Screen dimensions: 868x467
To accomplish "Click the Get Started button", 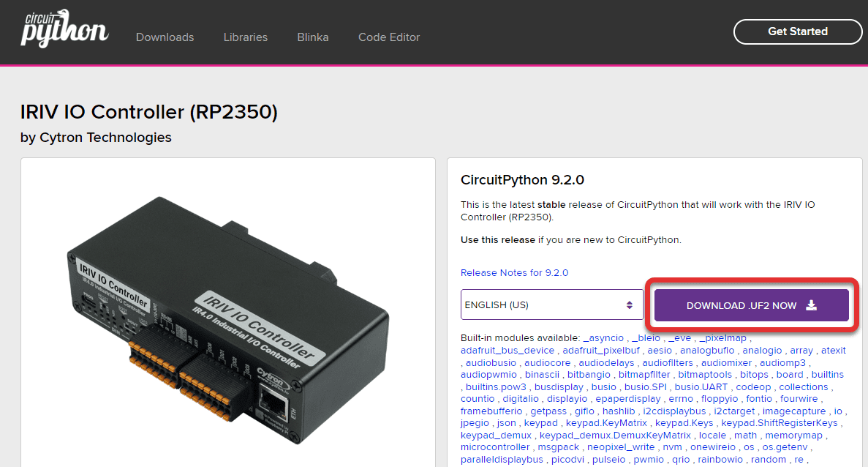I will [797, 31].
